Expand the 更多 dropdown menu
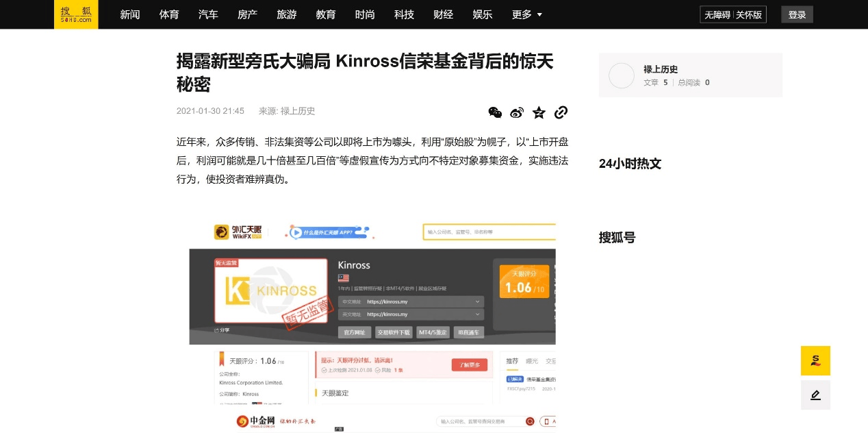Image resolution: width=868 pixels, height=433 pixels. click(527, 14)
